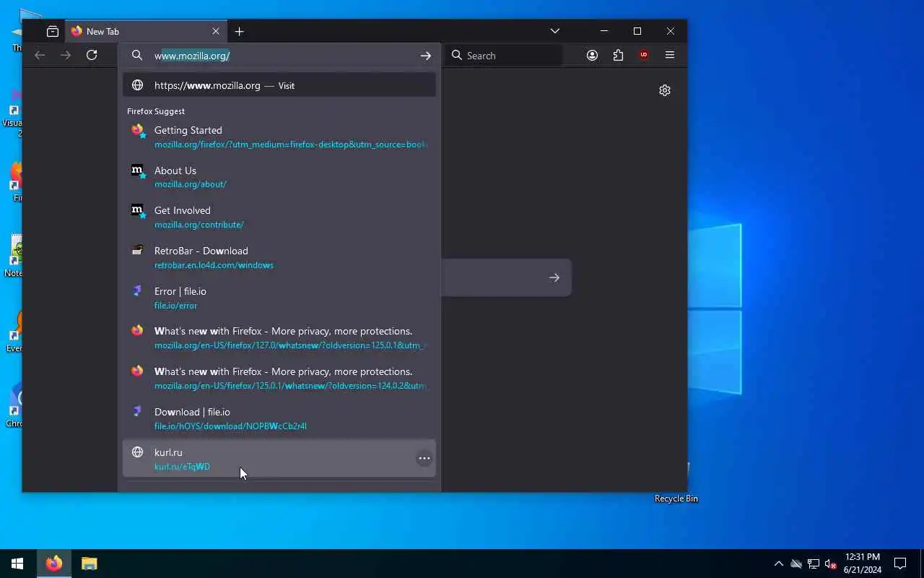Image resolution: width=924 pixels, height=578 pixels.
Task: Open the Error | file.io suggestion
Action: (x=279, y=298)
